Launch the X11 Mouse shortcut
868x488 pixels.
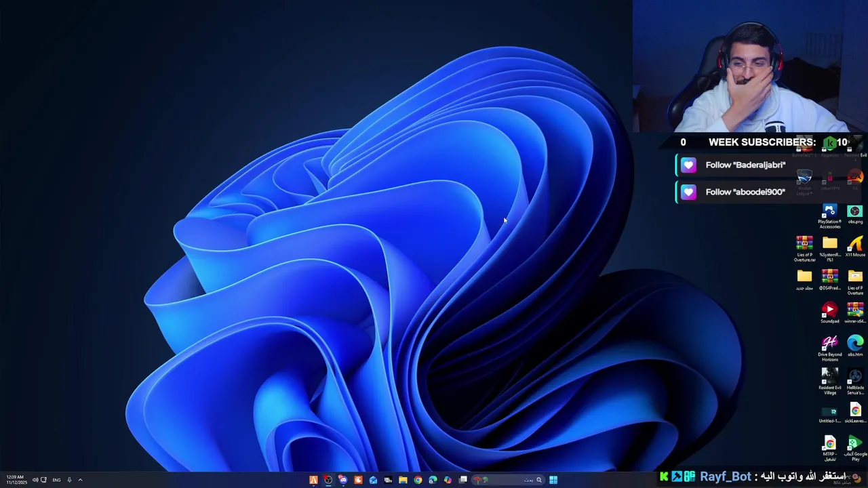pyautogui.click(x=855, y=247)
